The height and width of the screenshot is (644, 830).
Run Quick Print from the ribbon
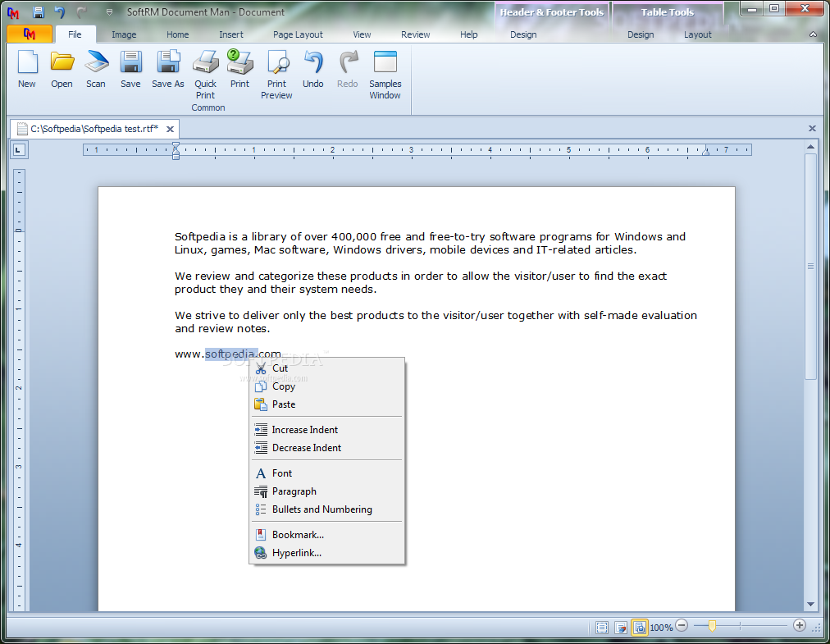[x=205, y=75]
